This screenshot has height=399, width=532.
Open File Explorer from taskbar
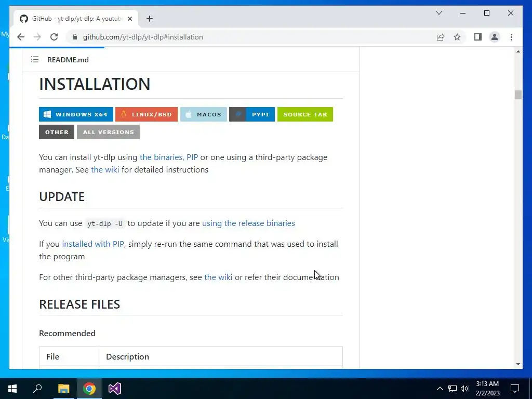click(63, 389)
